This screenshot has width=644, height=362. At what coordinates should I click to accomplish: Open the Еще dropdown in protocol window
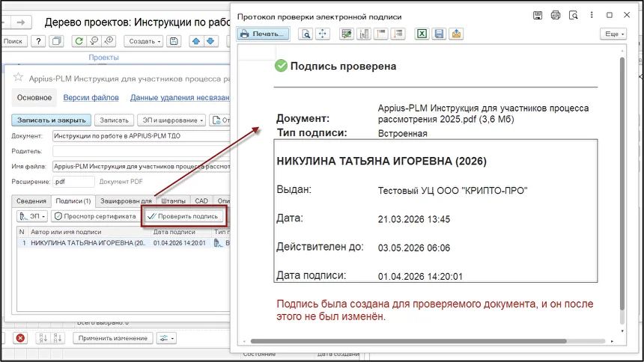(614, 34)
